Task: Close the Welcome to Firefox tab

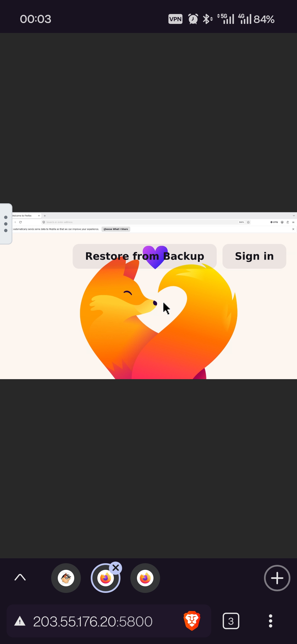Action: (x=39, y=216)
